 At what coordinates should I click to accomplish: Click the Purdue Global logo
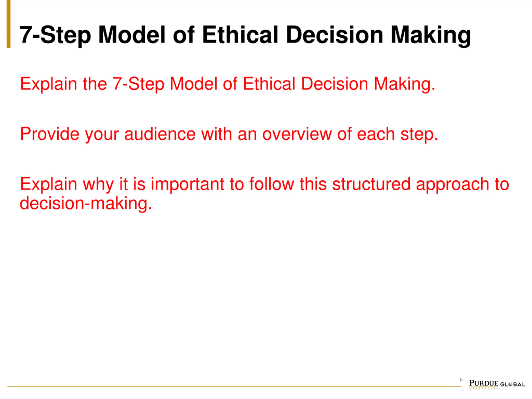497,384
